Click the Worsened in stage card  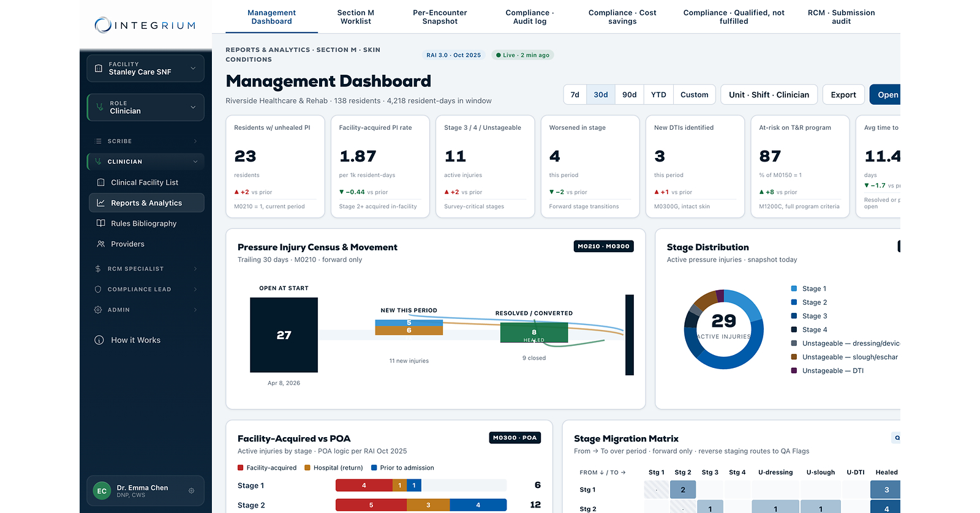590,167
